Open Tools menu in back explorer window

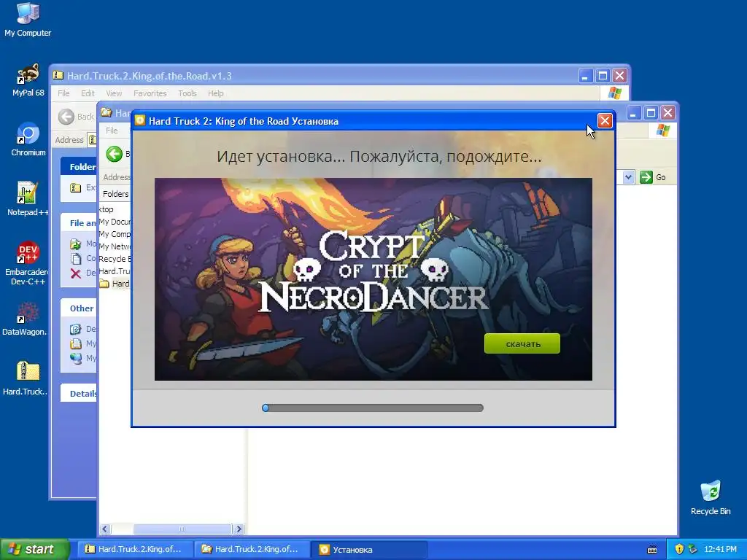[187, 93]
